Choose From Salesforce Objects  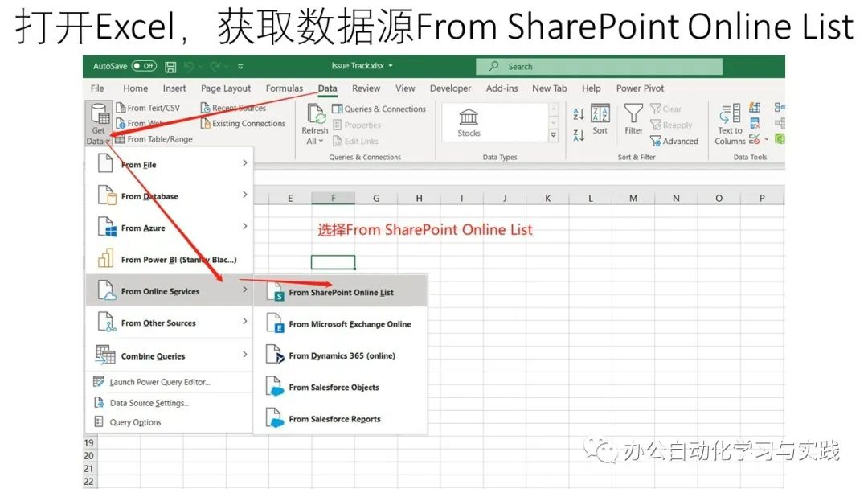(x=341, y=387)
